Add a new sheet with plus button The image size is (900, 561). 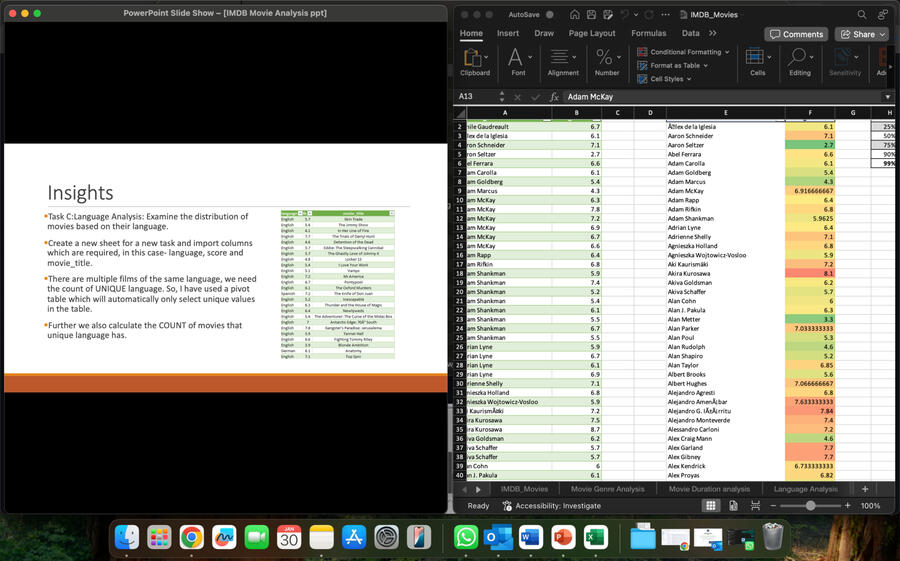click(865, 489)
